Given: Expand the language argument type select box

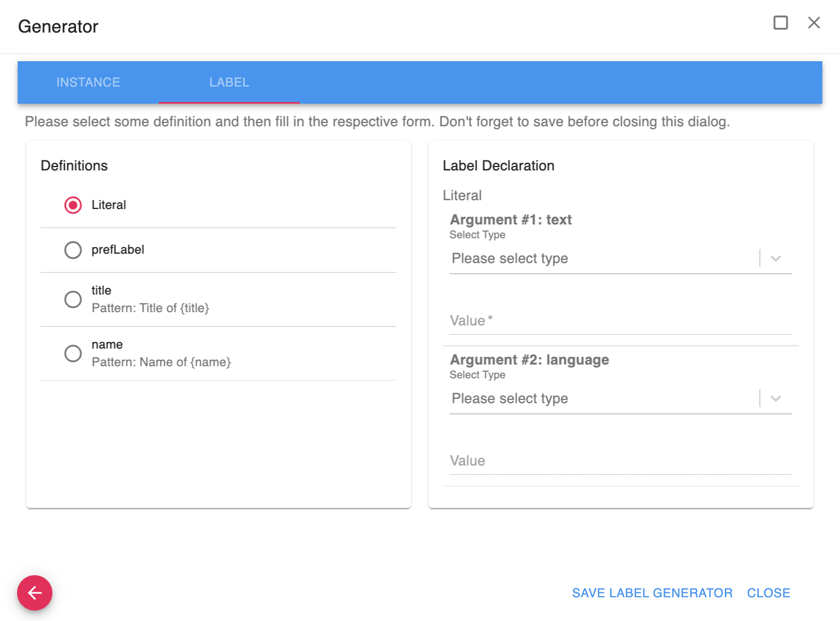Looking at the screenshot, I should [x=604, y=399].
